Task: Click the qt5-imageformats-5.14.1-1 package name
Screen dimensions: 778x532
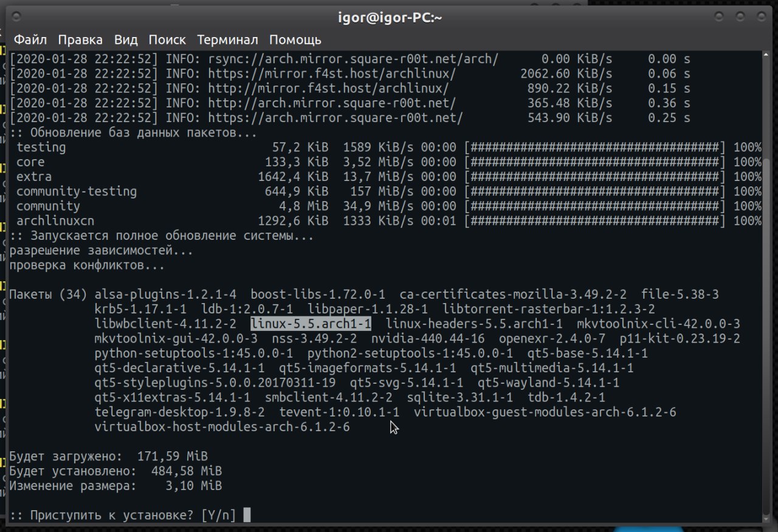Action: point(368,368)
